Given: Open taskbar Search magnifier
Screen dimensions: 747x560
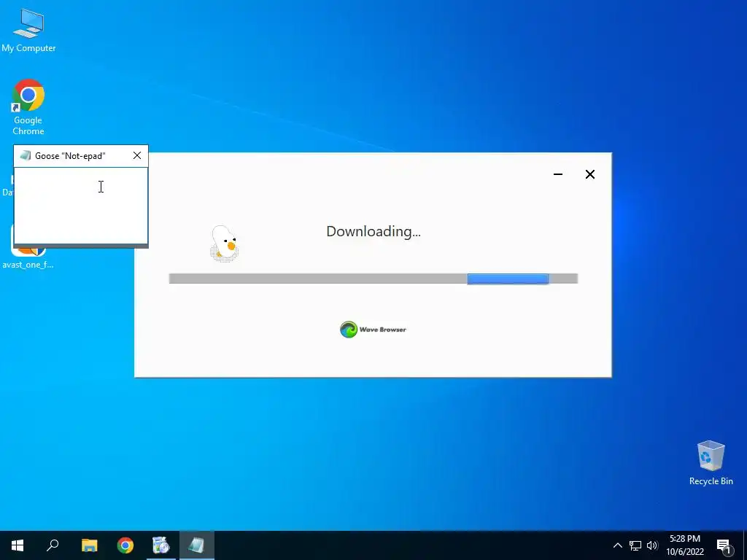Looking at the screenshot, I should pos(53,545).
